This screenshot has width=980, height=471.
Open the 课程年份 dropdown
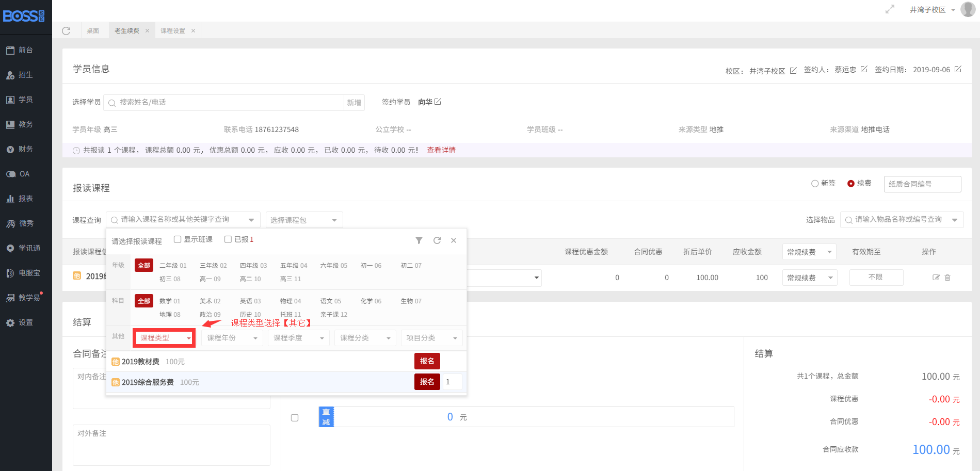pyautogui.click(x=232, y=338)
